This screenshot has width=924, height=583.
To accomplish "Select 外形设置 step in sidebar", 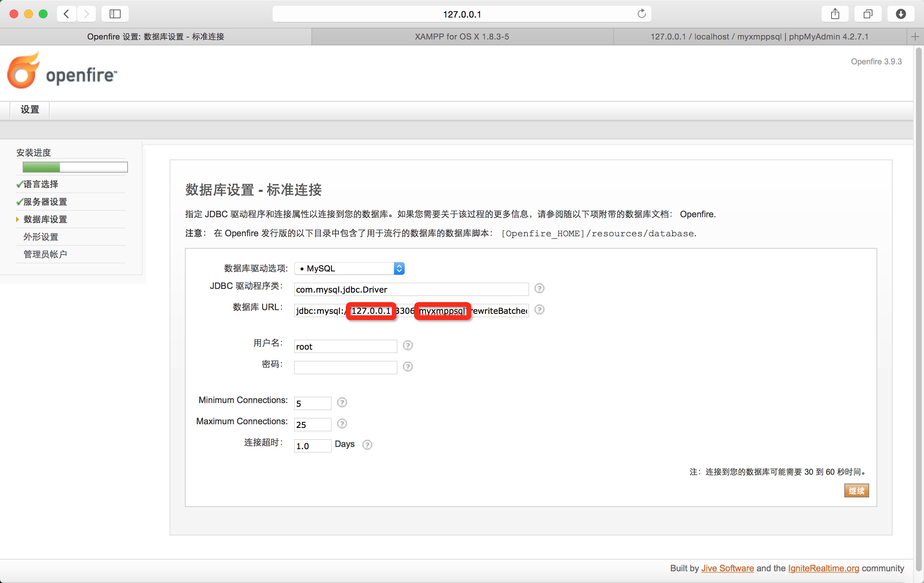I will (x=41, y=237).
